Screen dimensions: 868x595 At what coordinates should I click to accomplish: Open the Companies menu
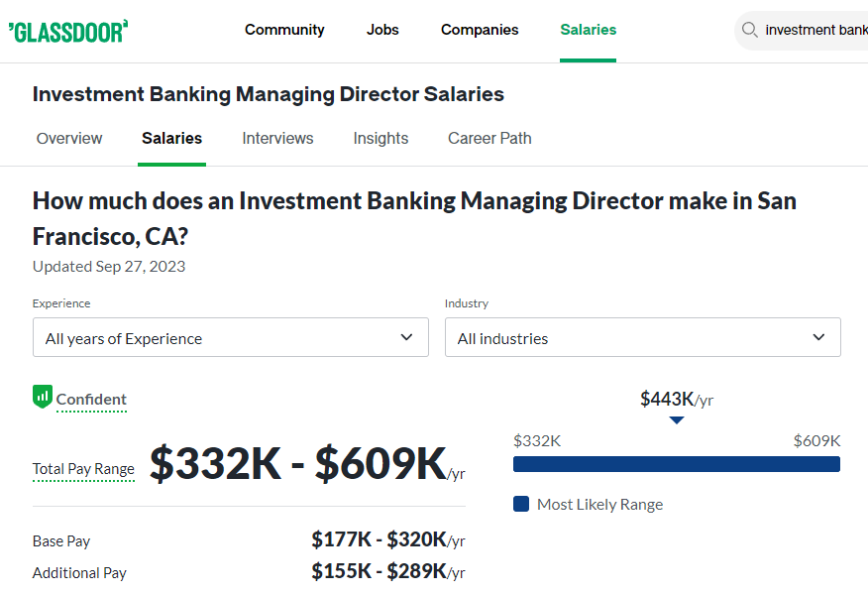pyautogui.click(x=480, y=30)
